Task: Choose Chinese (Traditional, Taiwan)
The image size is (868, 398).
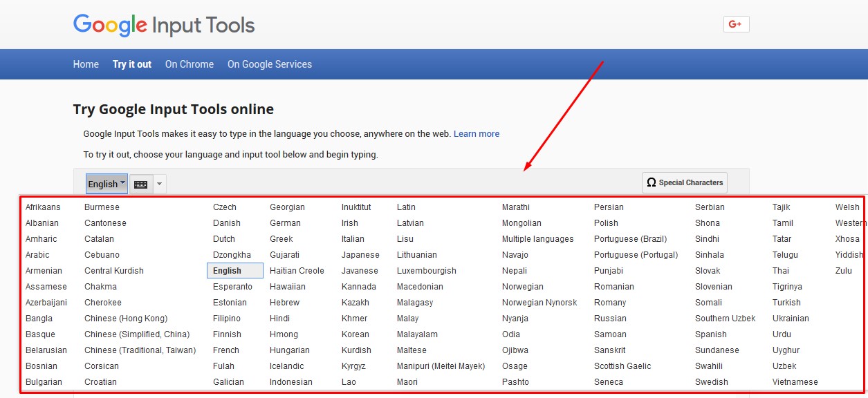Action: click(140, 350)
